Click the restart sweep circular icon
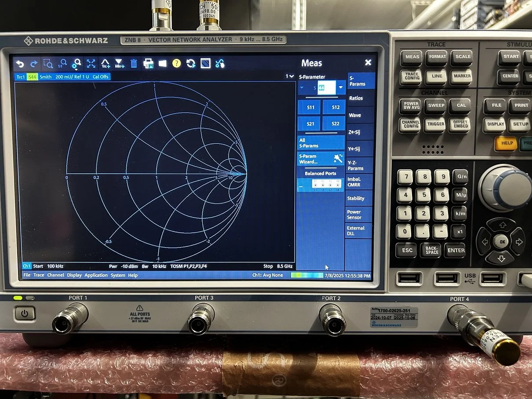Image resolution: width=532 pixels, height=399 pixels. (x=191, y=64)
